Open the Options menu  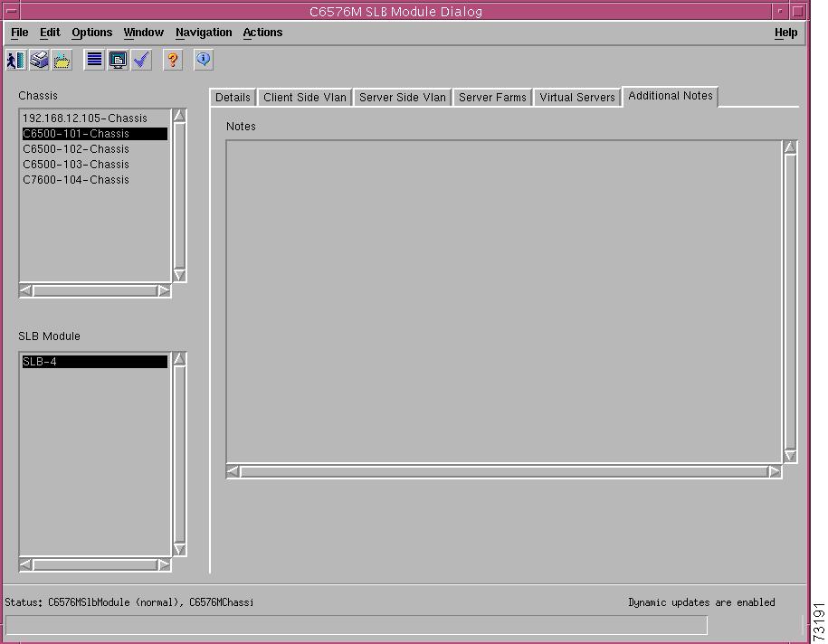pos(92,33)
